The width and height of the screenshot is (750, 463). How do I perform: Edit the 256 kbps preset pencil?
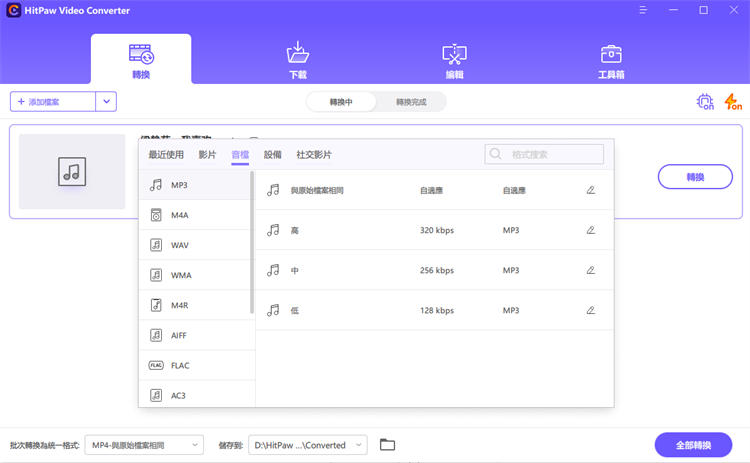[591, 270]
